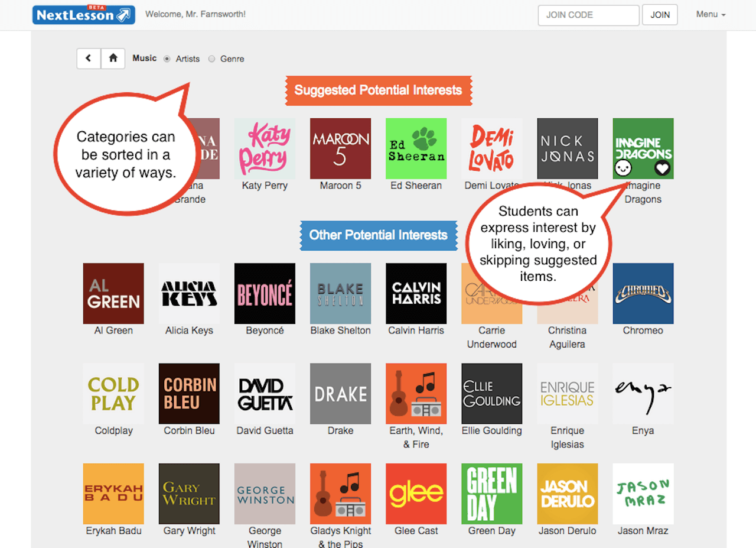Click the "Enya" name label
Viewport: 756px width, 548px height.
(643, 431)
